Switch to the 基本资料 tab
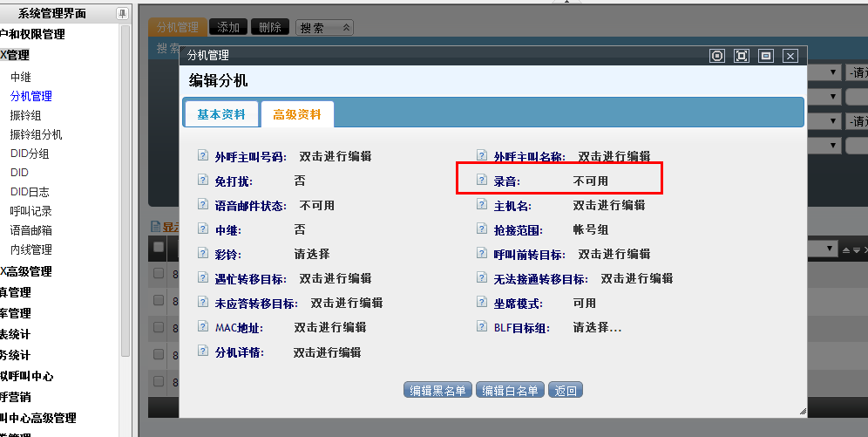 click(221, 114)
